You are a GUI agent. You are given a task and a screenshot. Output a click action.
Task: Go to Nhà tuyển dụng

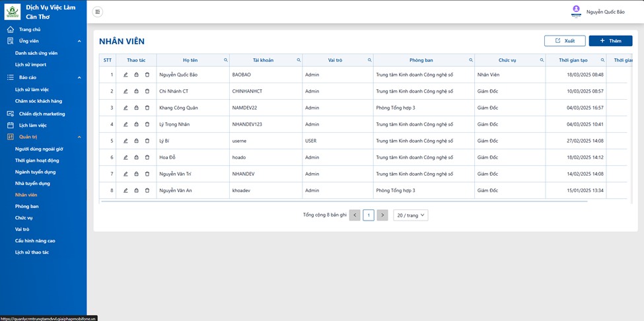click(x=32, y=184)
